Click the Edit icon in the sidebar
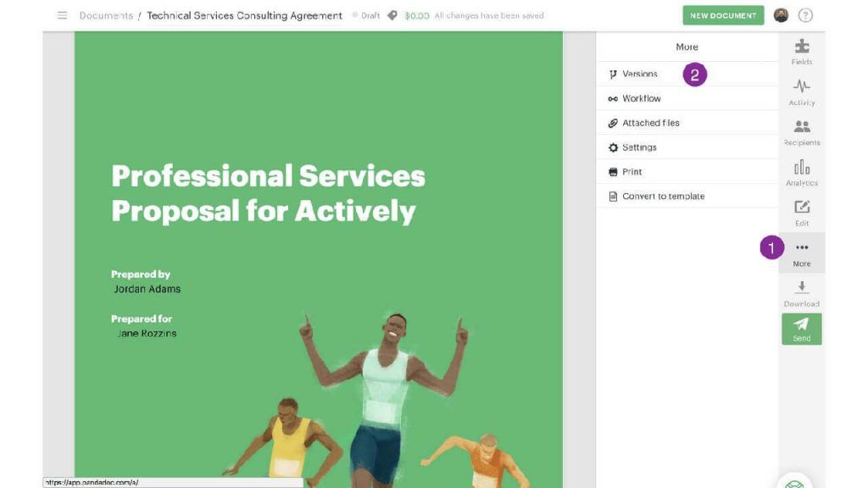Image resolution: width=868 pixels, height=488 pixels. pos(802,207)
